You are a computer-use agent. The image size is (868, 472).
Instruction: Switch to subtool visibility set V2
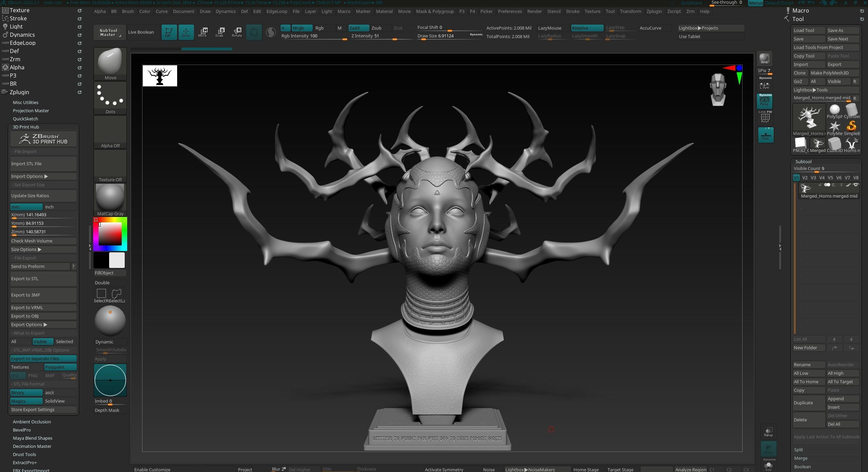[x=805, y=178]
